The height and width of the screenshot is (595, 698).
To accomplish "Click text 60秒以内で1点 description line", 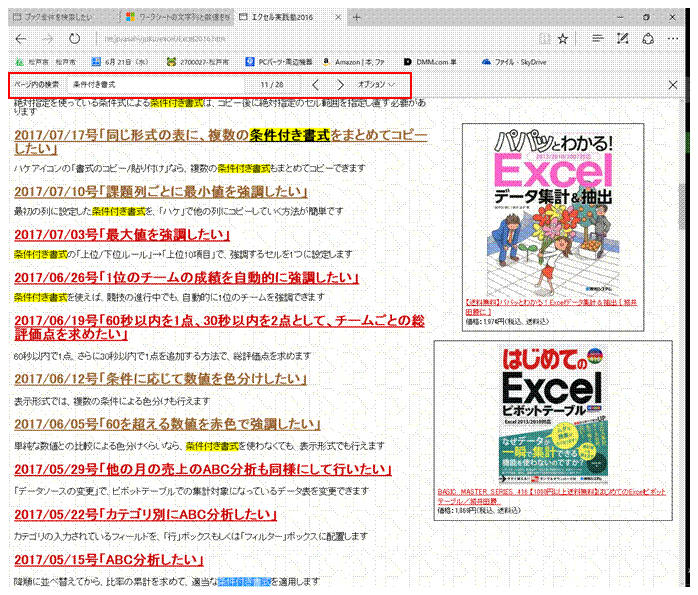I will pyautogui.click(x=162, y=356).
